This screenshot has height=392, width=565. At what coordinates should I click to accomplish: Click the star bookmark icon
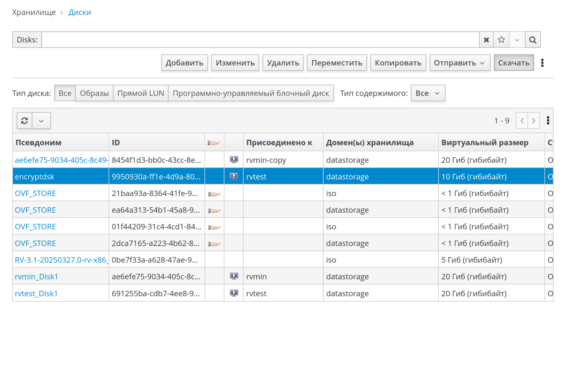coord(501,40)
